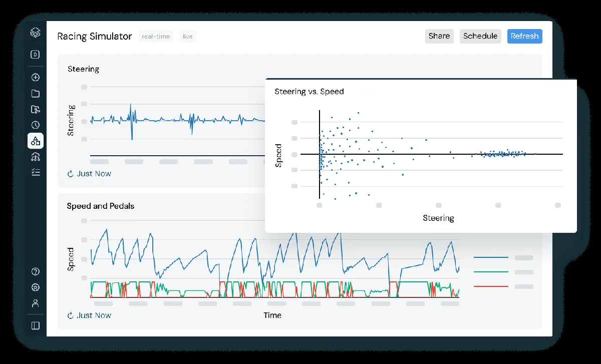Click the Speed and Pedals panel title

pyautogui.click(x=101, y=206)
